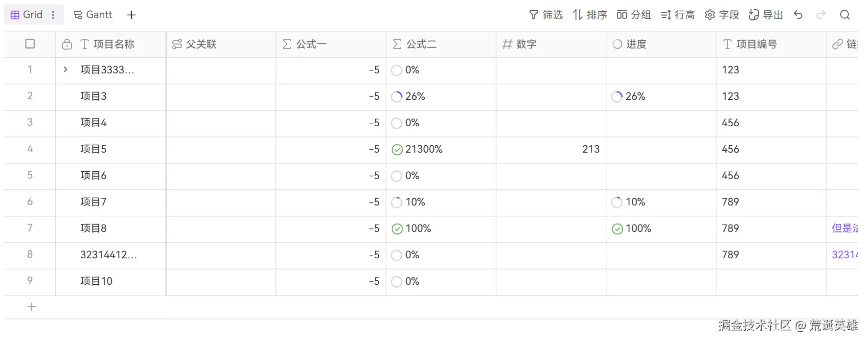
Task: Click the search magnifier icon
Action: click(845, 15)
